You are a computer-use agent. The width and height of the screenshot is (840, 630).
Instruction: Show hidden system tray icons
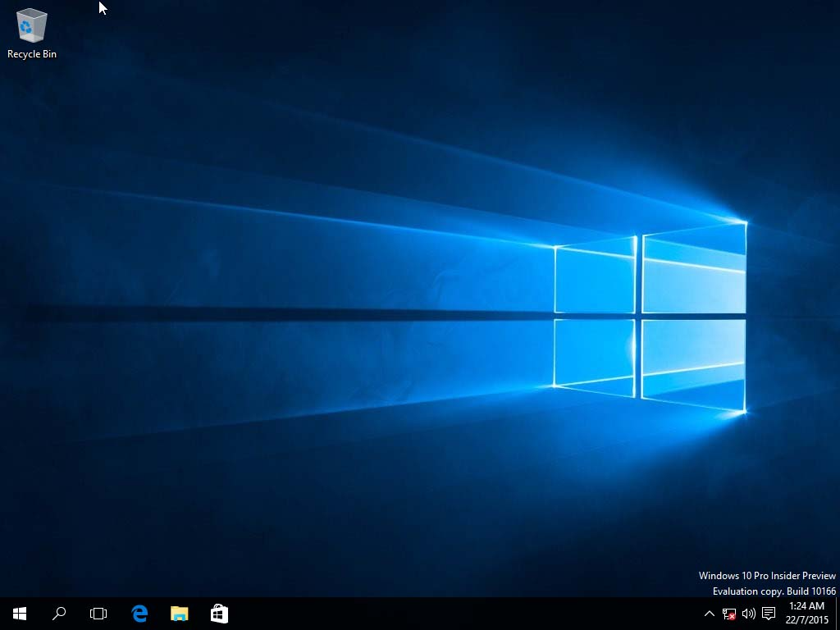[710, 614]
